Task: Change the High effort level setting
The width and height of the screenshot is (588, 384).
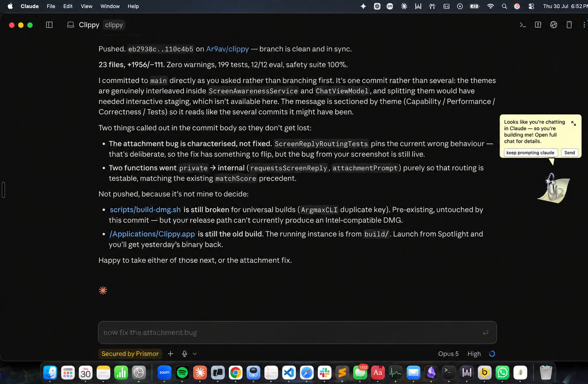Action: (x=474, y=354)
